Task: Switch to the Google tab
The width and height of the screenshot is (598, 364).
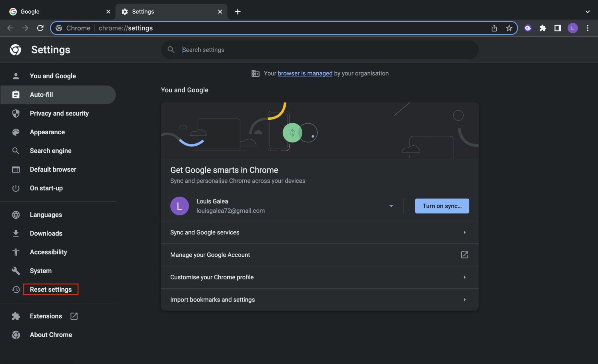Action: (x=57, y=12)
